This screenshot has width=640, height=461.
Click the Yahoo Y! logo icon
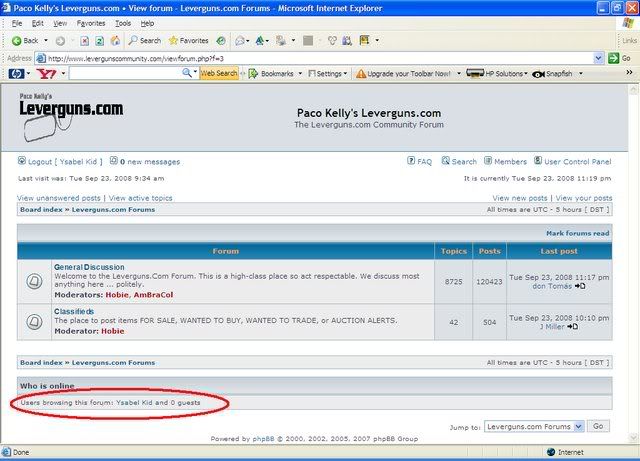point(46,74)
